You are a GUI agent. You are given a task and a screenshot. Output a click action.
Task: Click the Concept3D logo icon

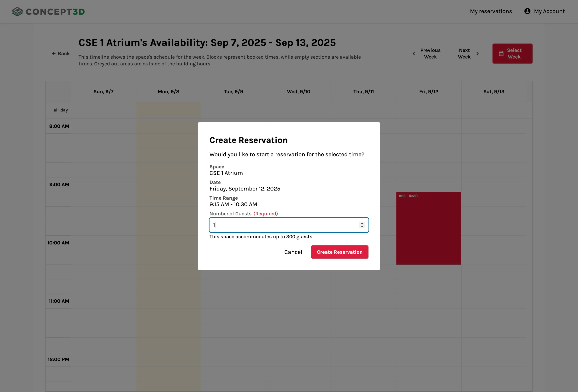click(x=17, y=11)
